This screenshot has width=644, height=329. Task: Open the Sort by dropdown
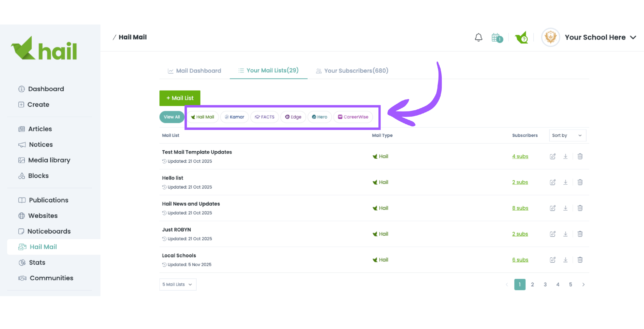[x=567, y=135]
